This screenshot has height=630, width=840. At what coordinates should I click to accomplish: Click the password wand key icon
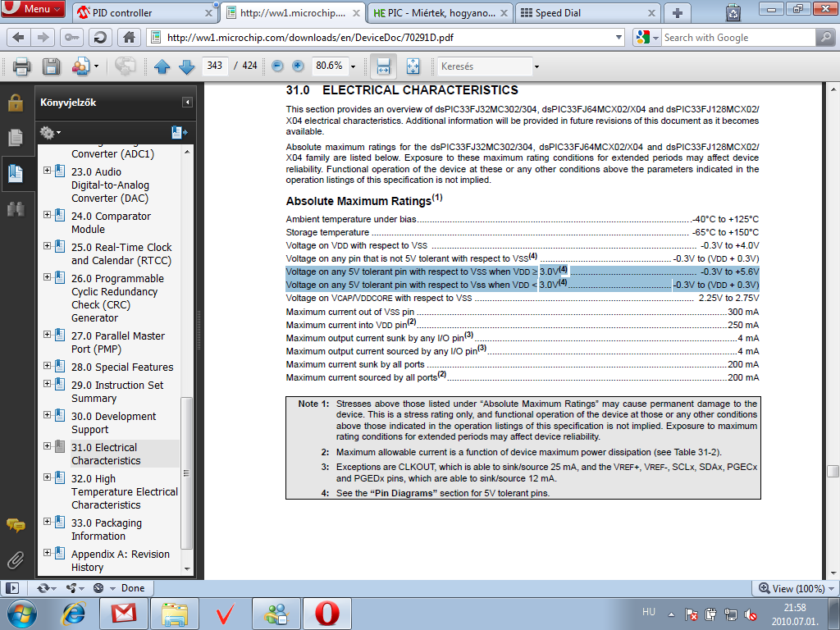click(71, 38)
